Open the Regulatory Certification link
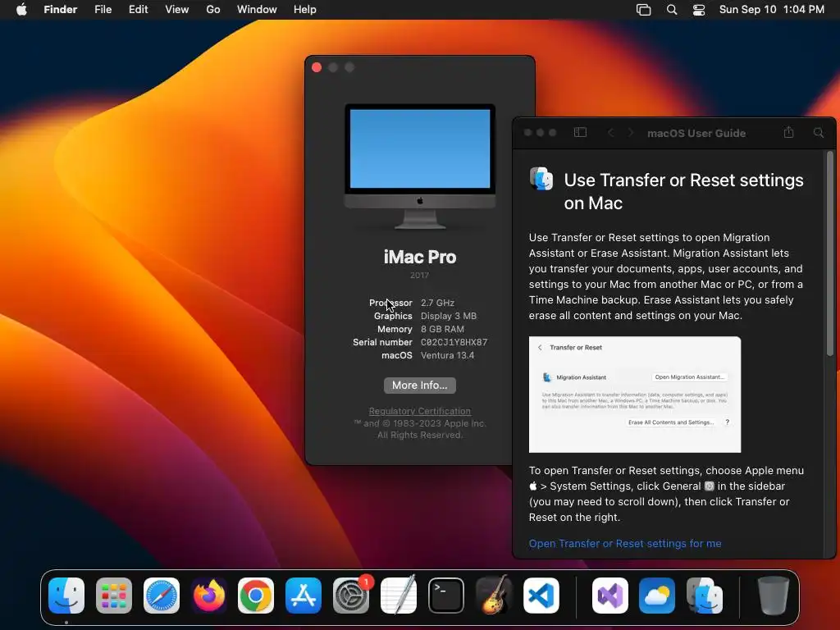 (x=420, y=411)
